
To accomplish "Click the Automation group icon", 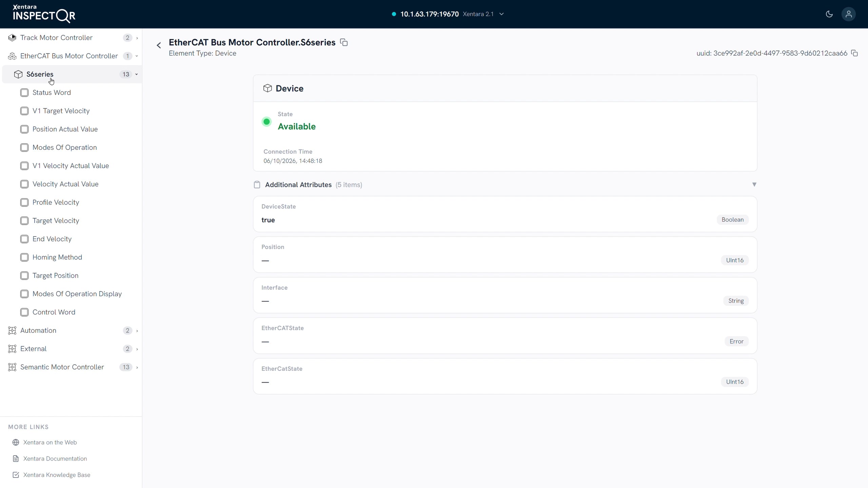I will coord(12,330).
